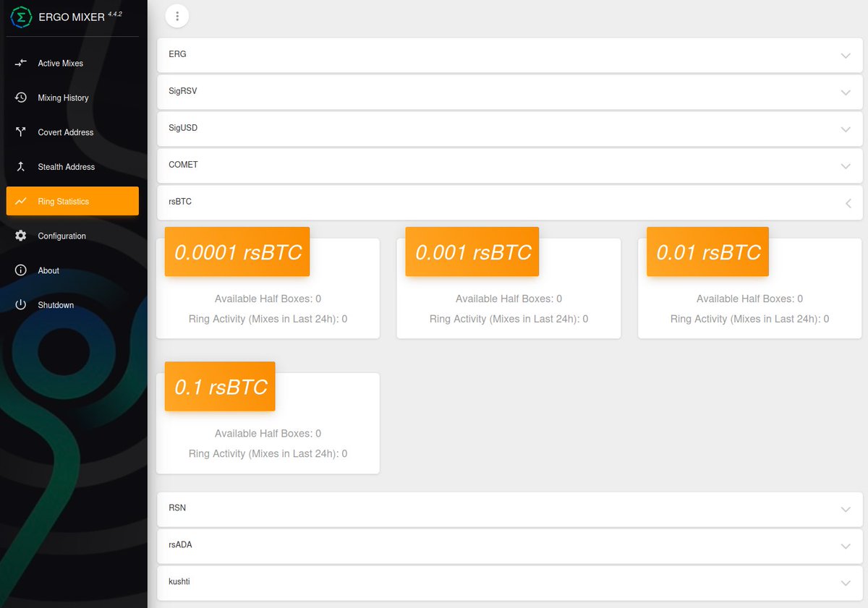
Task: Click Ring Activity in 0.001 rsBTC card
Action: [509, 319]
